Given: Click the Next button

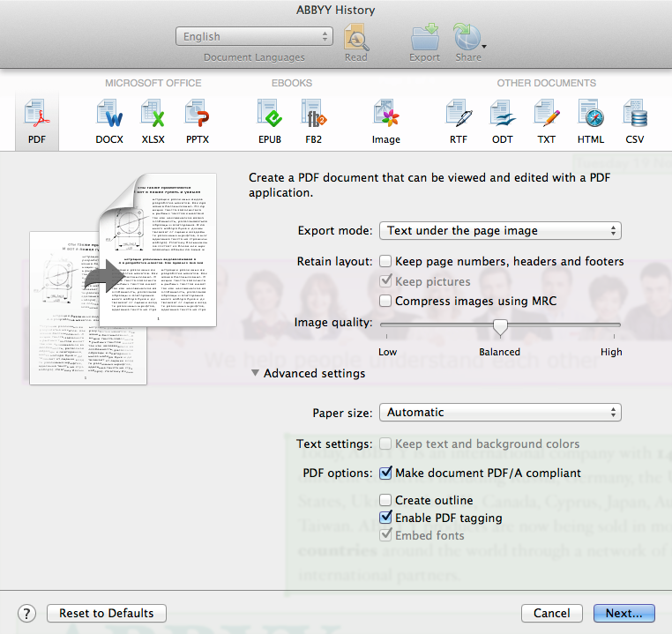Looking at the screenshot, I should 623,614.
